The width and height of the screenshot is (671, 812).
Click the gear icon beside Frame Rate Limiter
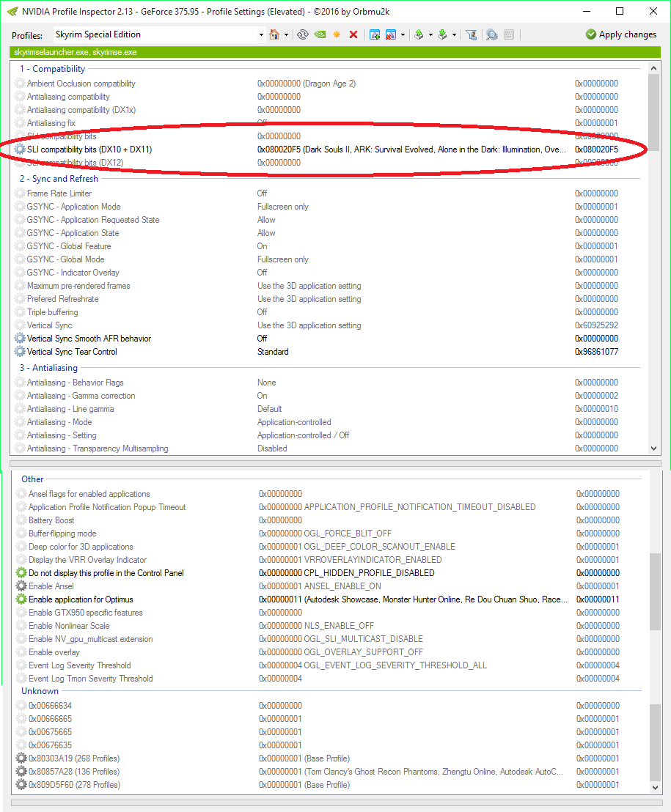[20, 193]
